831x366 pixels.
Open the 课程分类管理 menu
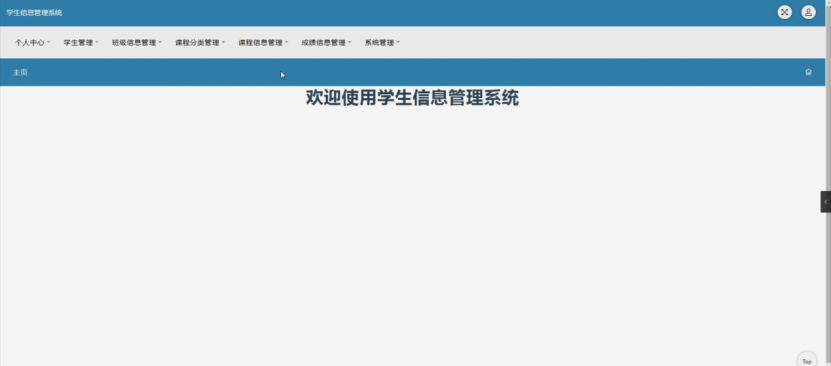click(x=200, y=43)
